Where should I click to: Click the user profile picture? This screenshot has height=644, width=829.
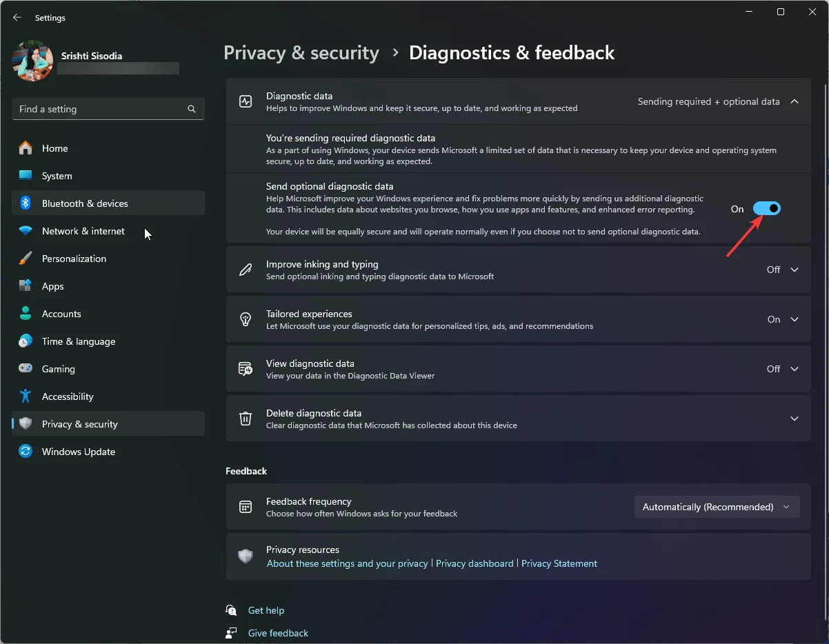click(x=33, y=61)
